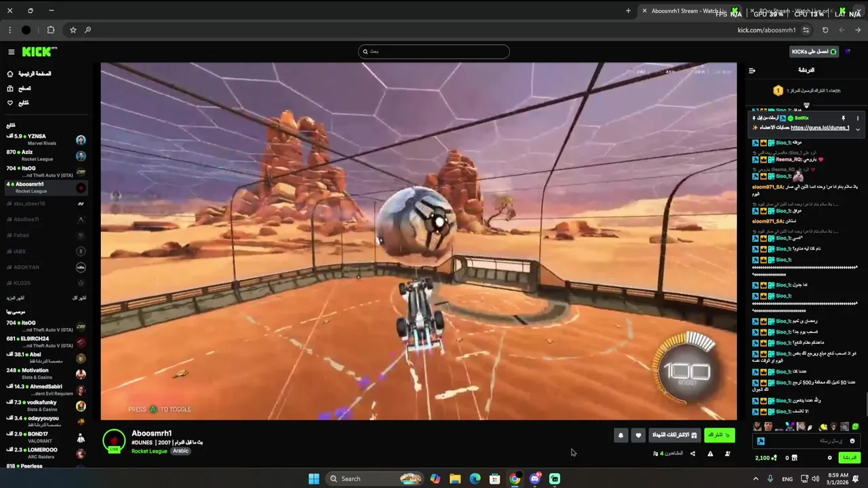
Task: Click the purple icon beside Get KICKs
Action: [x=848, y=52]
